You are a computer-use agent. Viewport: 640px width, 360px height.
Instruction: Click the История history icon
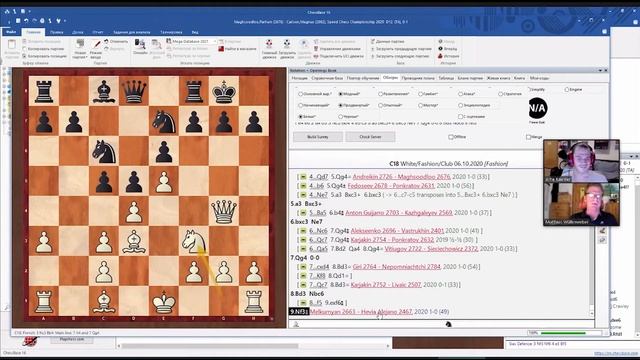(x=440, y=56)
